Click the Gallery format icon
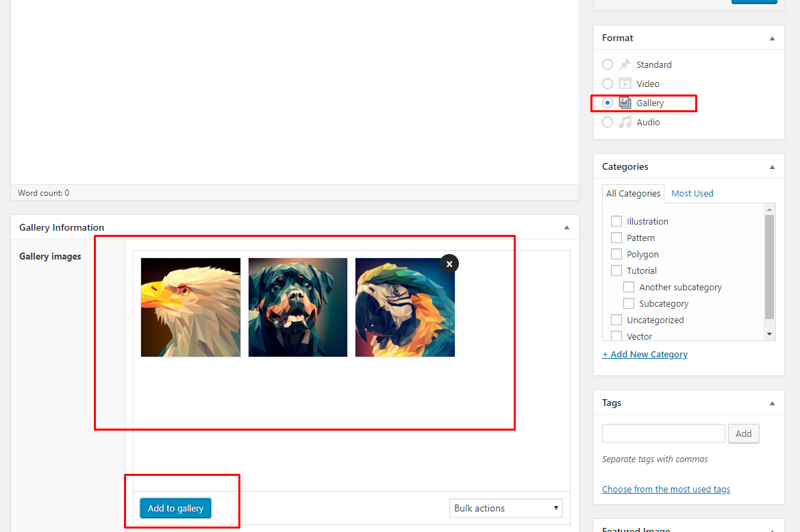 click(625, 103)
